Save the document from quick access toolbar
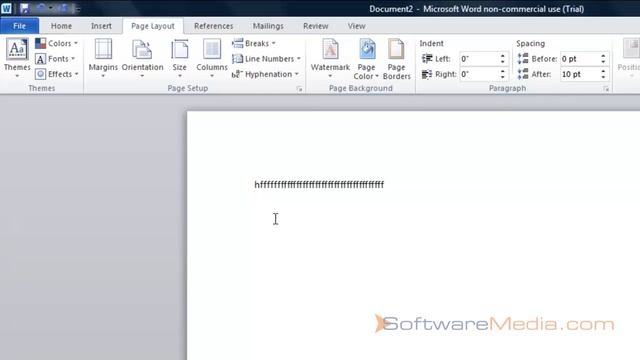Screen dimensions: 640x360 click(x=24, y=9)
